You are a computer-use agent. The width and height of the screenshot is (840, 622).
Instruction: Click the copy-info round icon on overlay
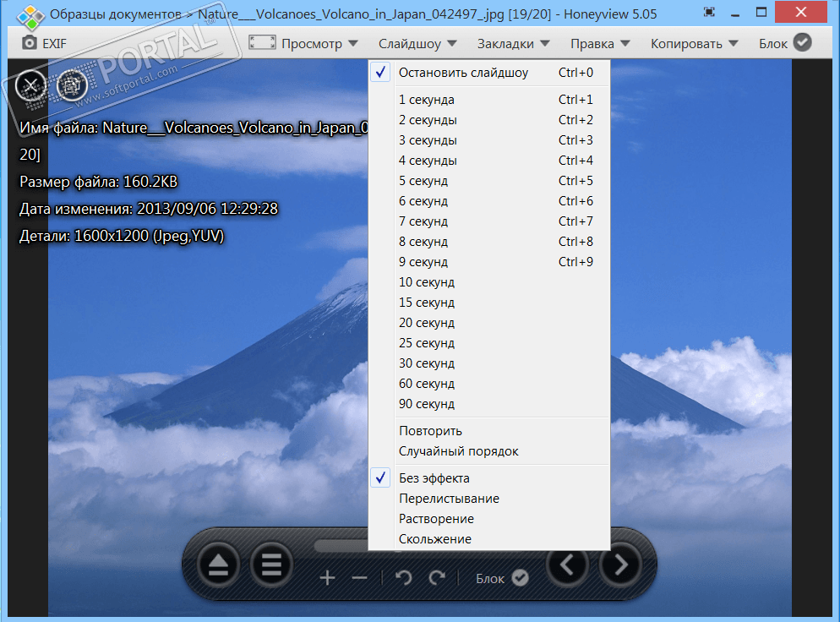(73, 85)
